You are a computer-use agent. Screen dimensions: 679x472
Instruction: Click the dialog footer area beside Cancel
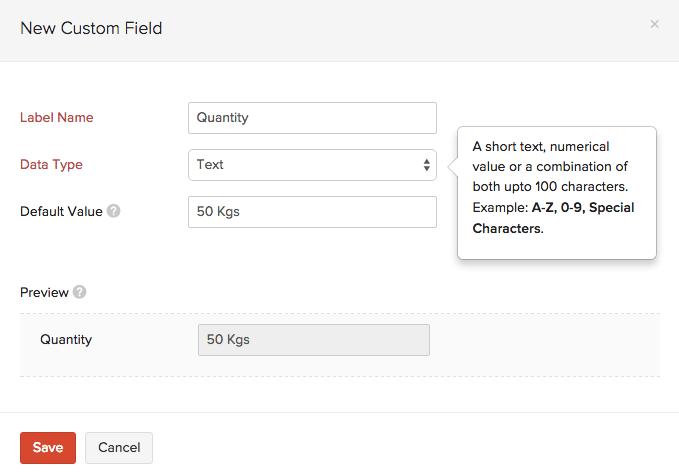400,448
